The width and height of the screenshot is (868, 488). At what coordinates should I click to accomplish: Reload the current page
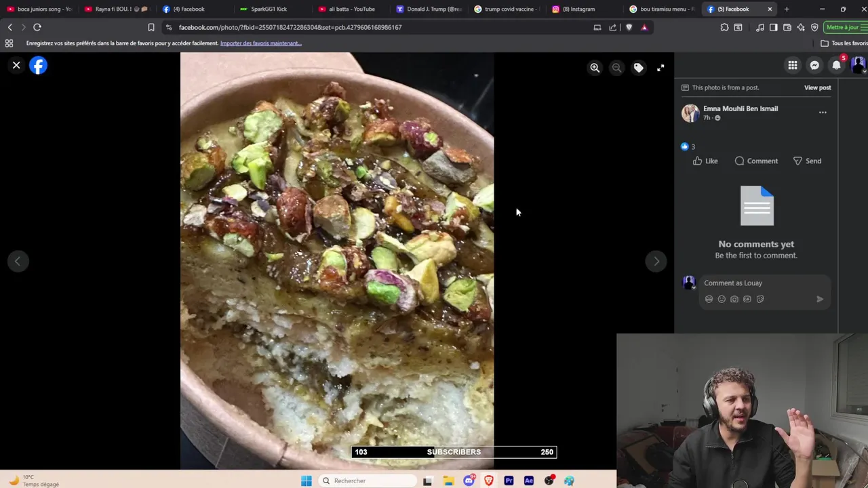(37, 27)
